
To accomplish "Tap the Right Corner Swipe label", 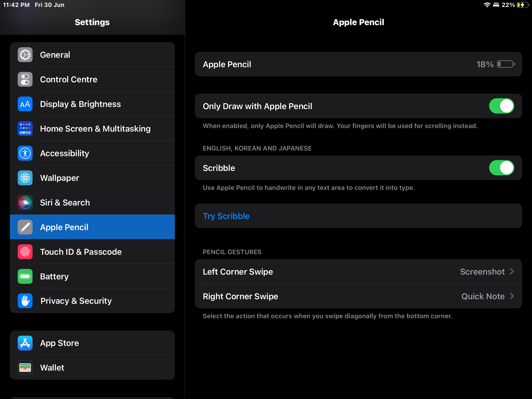I will [240, 296].
